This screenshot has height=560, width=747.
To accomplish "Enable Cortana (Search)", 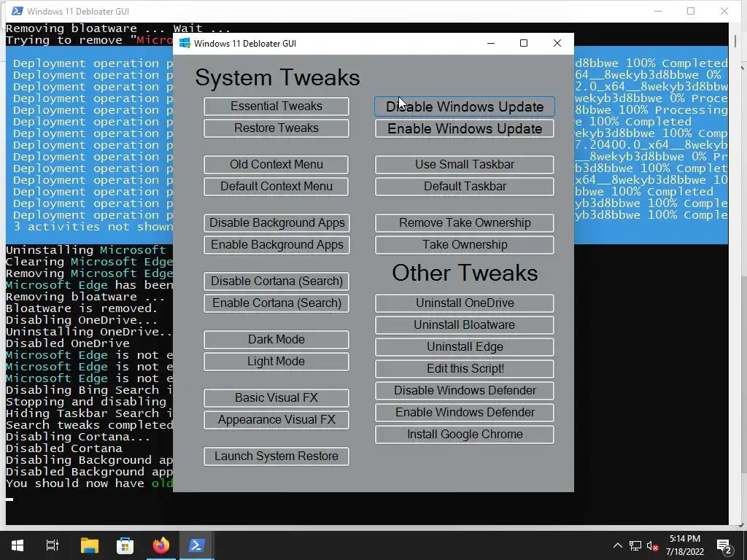I will (x=276, y=303).
